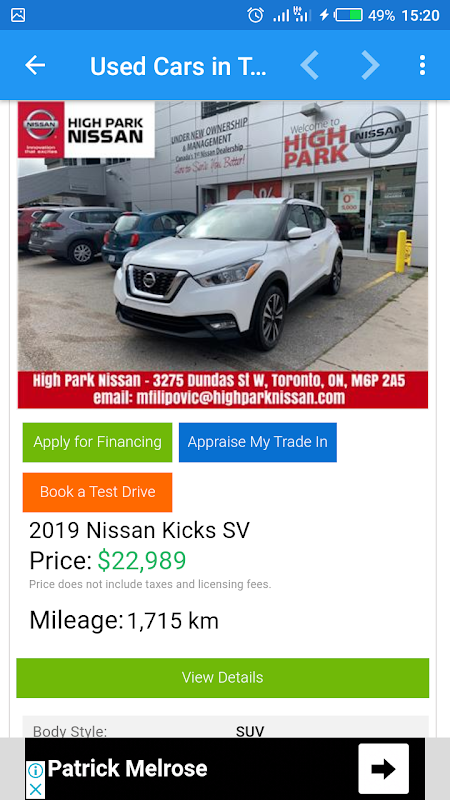Tap the back arrow in header
Screen dimensions: 450x800
(x=35, y=65)
